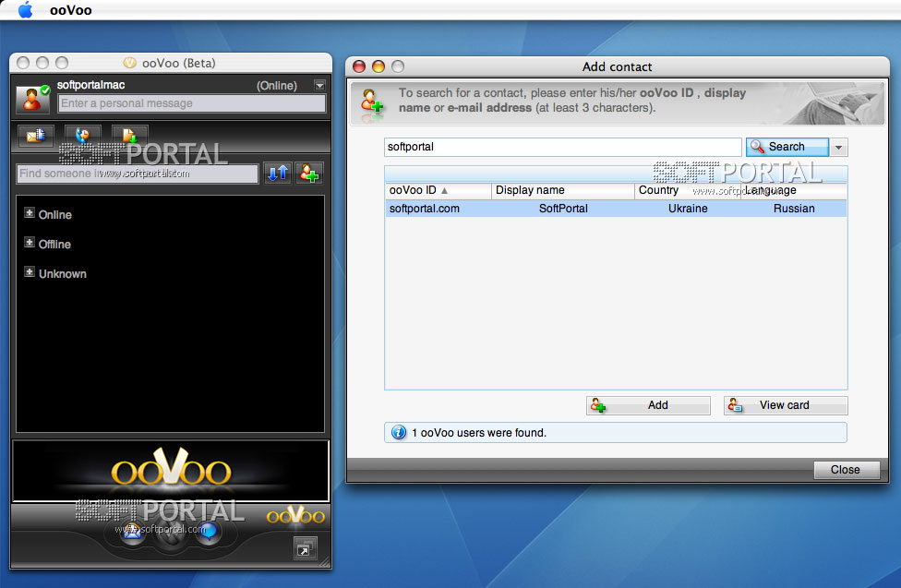Close the Add contact dialog via Close button

[847, 470]
